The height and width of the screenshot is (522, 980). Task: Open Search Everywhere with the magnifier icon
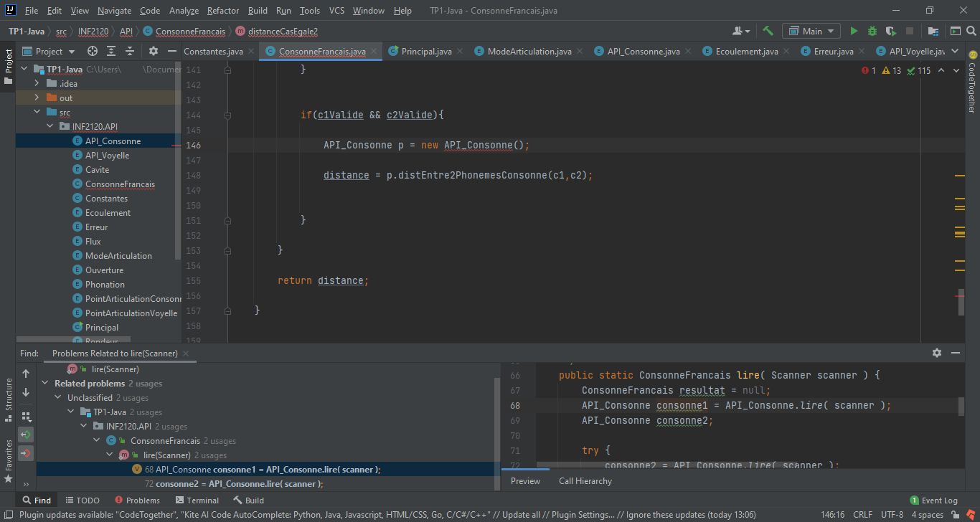(x=971, y=31)
